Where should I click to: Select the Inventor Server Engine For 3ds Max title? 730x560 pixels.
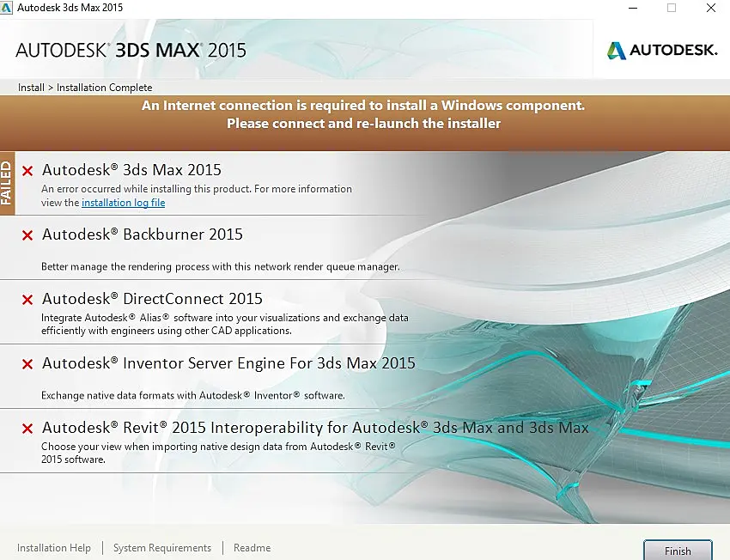click(228, 363)
